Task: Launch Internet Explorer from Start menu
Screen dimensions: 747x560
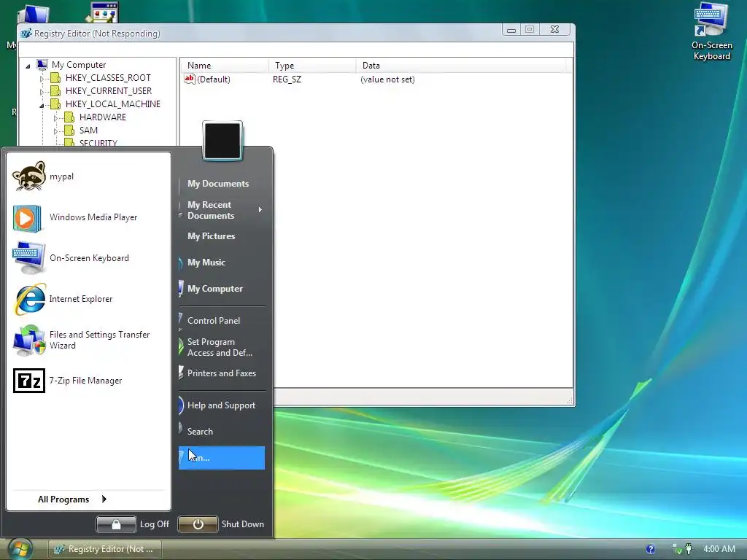Action: pyautogui.click(x=88, y=299)
